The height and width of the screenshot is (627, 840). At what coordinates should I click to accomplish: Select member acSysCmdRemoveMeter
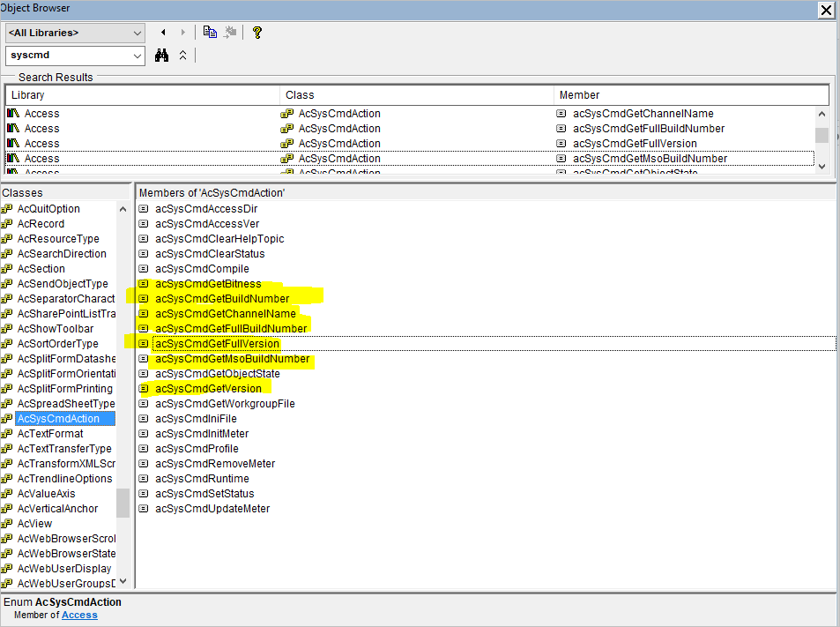click(x=215, y=464)
